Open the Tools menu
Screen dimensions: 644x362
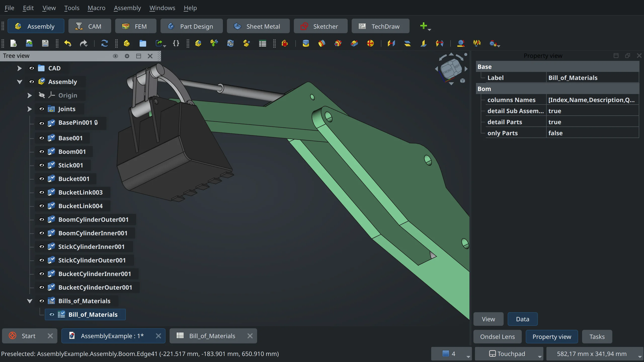tap(71, 8)
